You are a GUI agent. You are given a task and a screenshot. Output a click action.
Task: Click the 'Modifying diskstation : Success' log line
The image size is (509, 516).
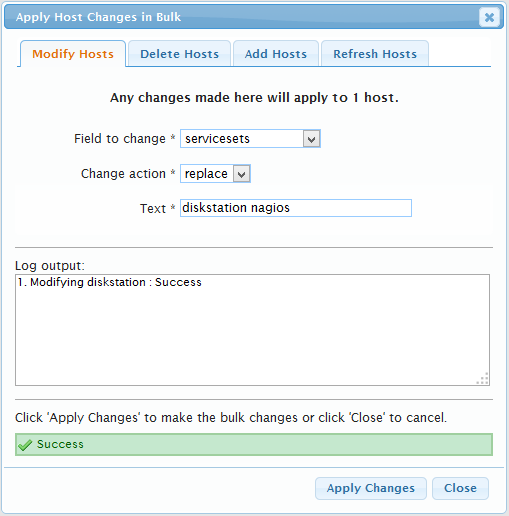click(x=110, y=282)
